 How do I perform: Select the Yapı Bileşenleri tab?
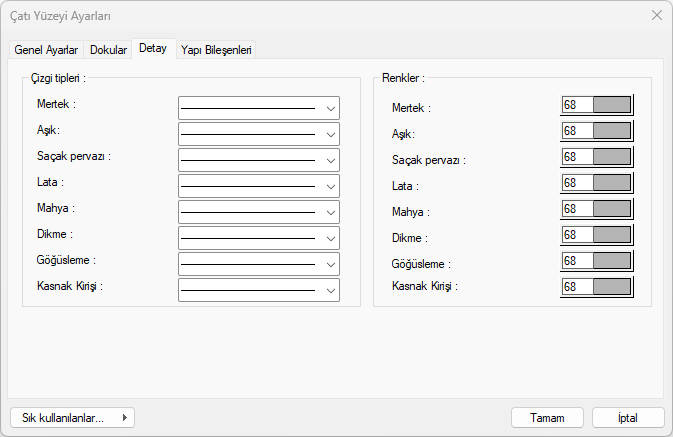(x=217, y=49)
